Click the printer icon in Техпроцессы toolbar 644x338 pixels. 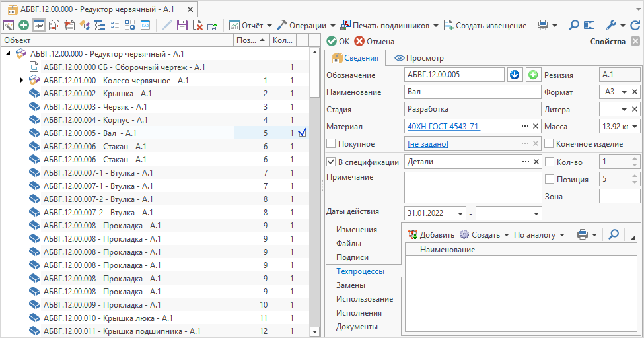583,234
